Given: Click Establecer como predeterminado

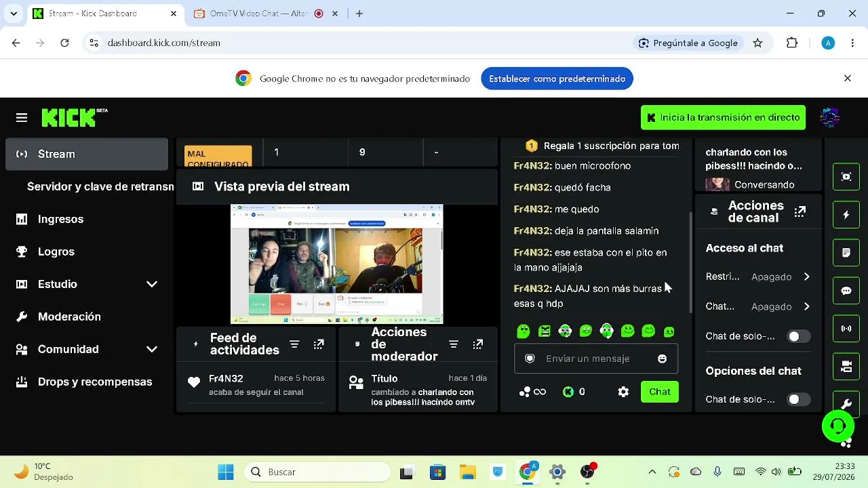Looking at the screenshot, I should [557, 79].
